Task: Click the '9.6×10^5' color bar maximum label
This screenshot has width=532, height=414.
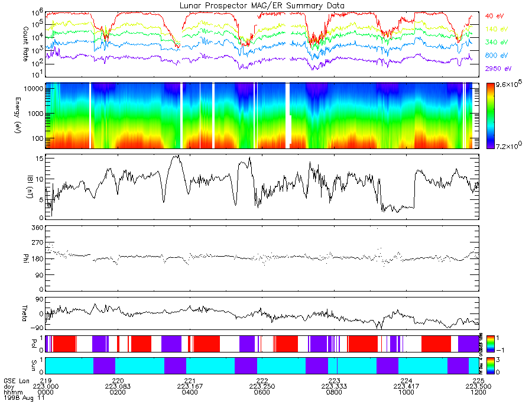Action: (x=509, y=84)
